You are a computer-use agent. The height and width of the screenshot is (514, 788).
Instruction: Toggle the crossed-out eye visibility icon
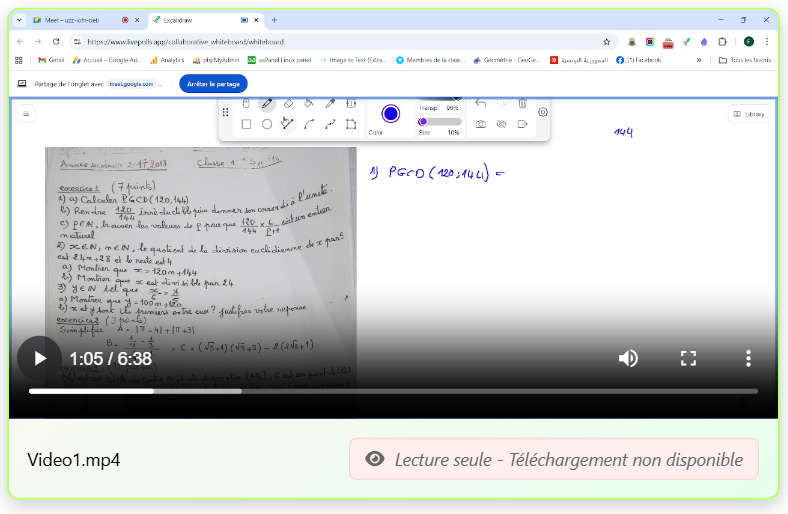tap(502, 124)
